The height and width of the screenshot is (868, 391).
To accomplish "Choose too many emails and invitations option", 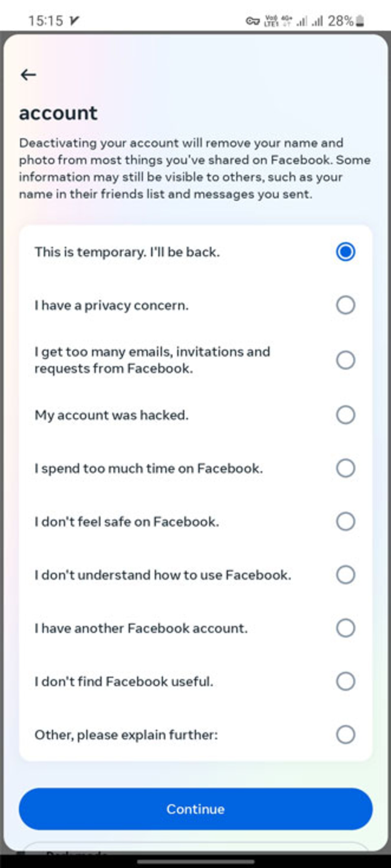I will pos(345,360).
